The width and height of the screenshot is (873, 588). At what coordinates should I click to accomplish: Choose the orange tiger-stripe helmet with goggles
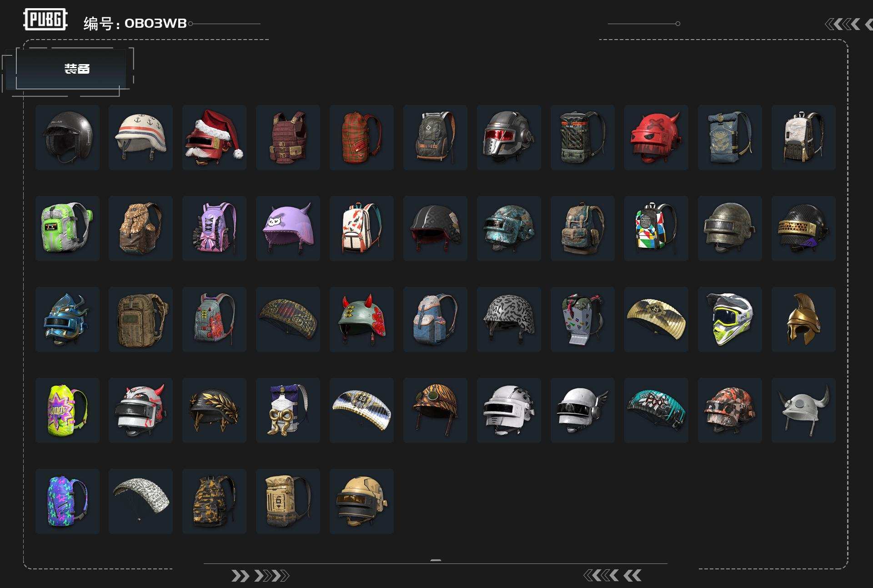click(436, 410)
